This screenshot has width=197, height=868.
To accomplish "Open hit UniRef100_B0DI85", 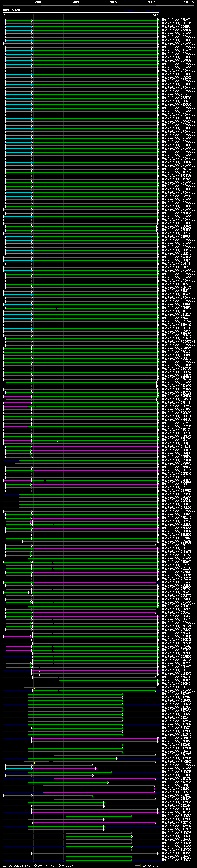I will point(177,23).
